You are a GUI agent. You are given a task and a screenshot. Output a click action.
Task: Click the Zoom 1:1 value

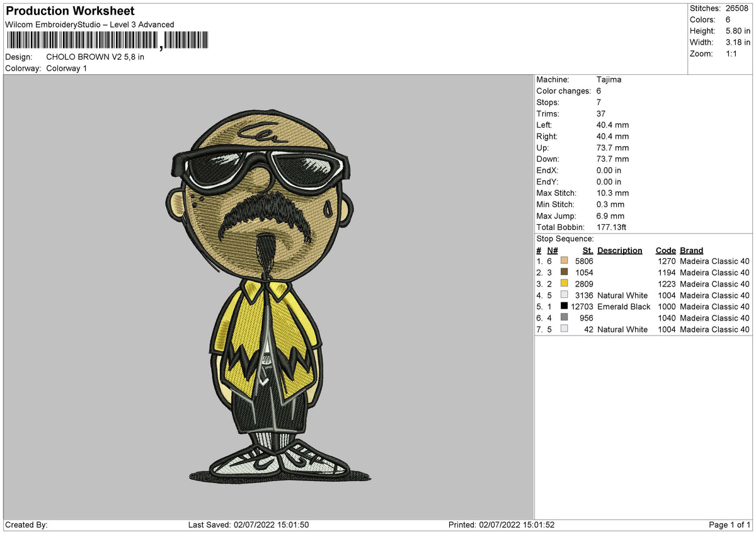click(733, 54)
